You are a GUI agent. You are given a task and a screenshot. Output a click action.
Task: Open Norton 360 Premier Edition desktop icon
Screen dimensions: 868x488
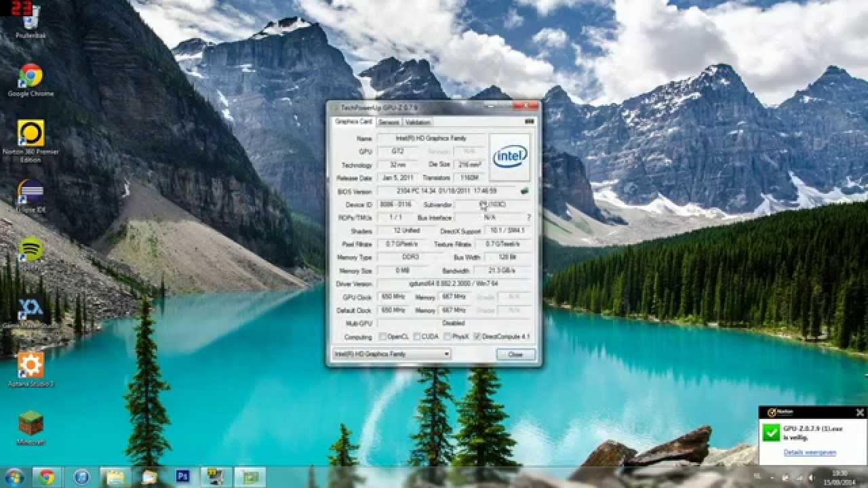pyautogui.click(x=31, y=141)
